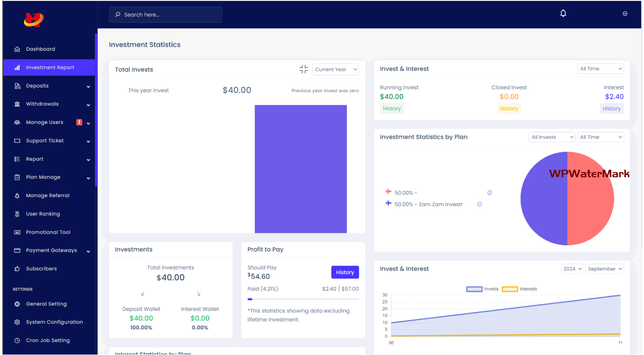The width and height of the screenshot is (644, 355).
Task: Click History under Running Invest
Action: (x=392, y=109)
